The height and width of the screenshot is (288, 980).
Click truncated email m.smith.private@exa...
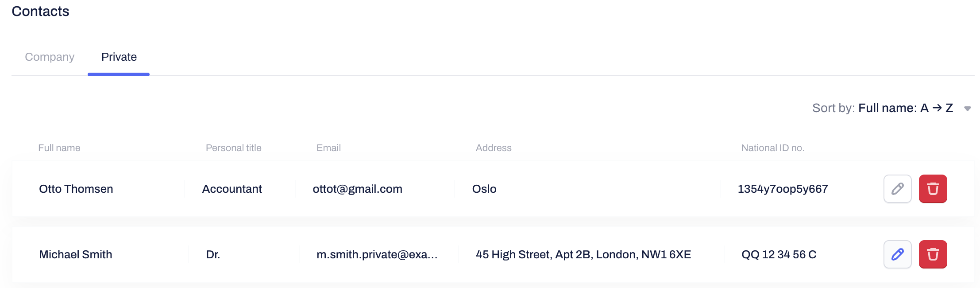pos(377,255)
